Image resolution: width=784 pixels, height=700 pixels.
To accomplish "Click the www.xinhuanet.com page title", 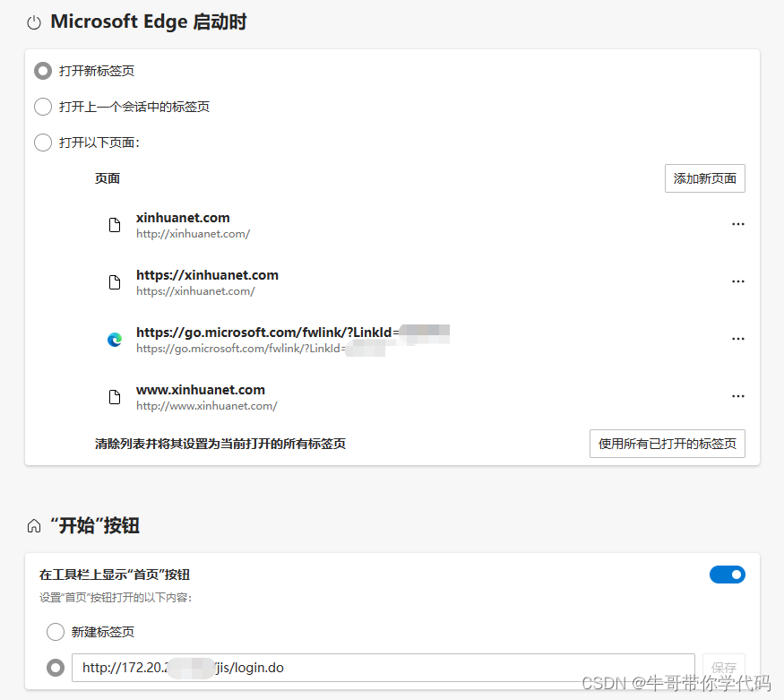I will [201, 390].
